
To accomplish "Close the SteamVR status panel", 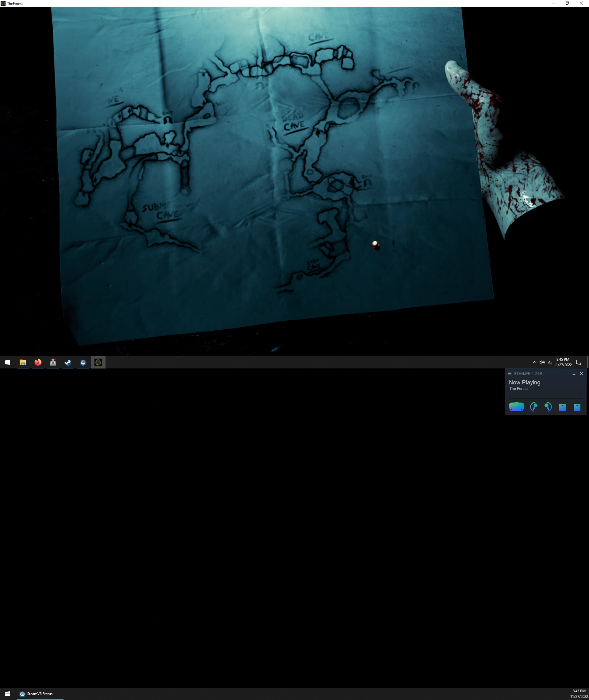I will point(581,374).
